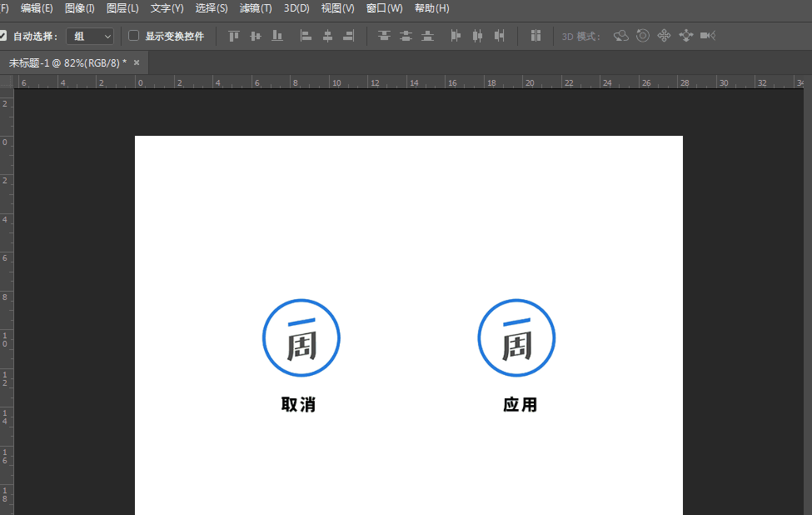Click the horizontal ruler above the canvas
The height and width of the screenshot is (515, 812).
[408, 82]
